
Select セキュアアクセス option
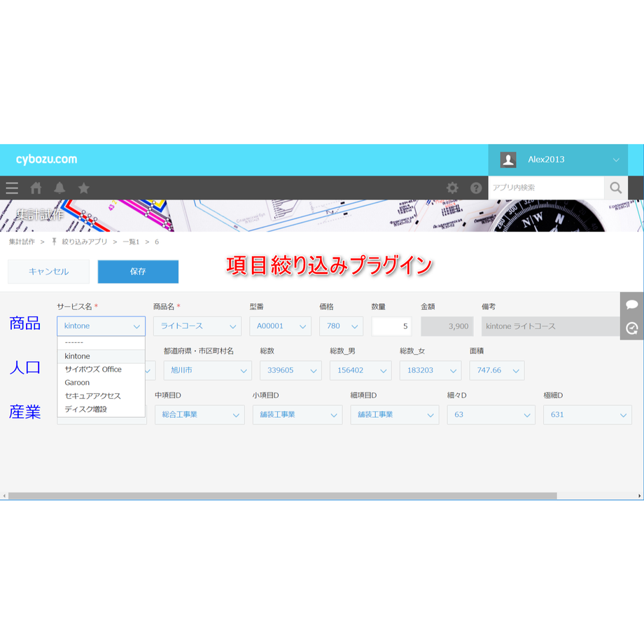tap(101, 396)
